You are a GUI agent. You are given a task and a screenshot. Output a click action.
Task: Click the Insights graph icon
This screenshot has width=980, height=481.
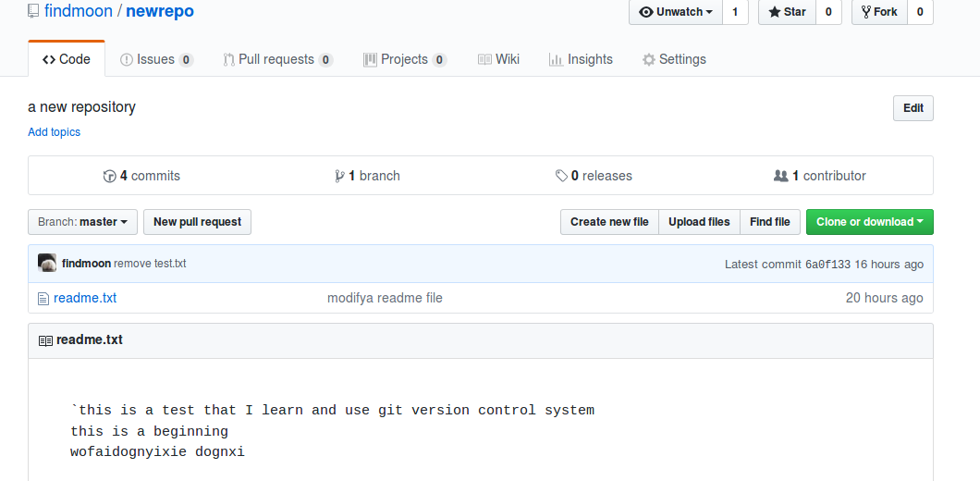point(556,59)
